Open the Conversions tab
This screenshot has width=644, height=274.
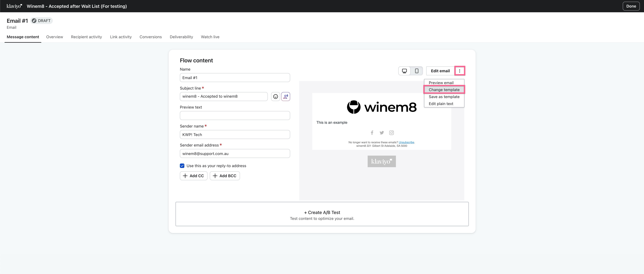[x=151, y=37]
